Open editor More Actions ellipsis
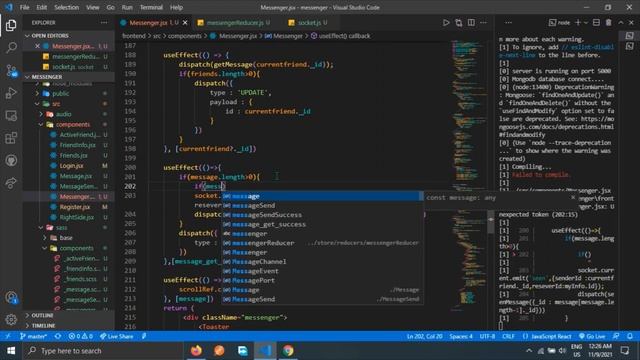The image size is (640, 360). coord(483,23)
